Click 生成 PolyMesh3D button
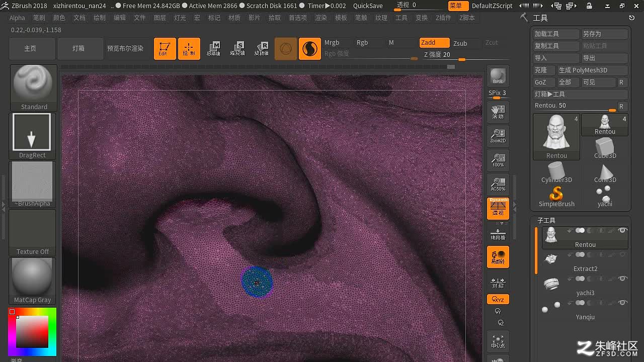Viewport: 644px width, 362px height. tap(593, 70)
